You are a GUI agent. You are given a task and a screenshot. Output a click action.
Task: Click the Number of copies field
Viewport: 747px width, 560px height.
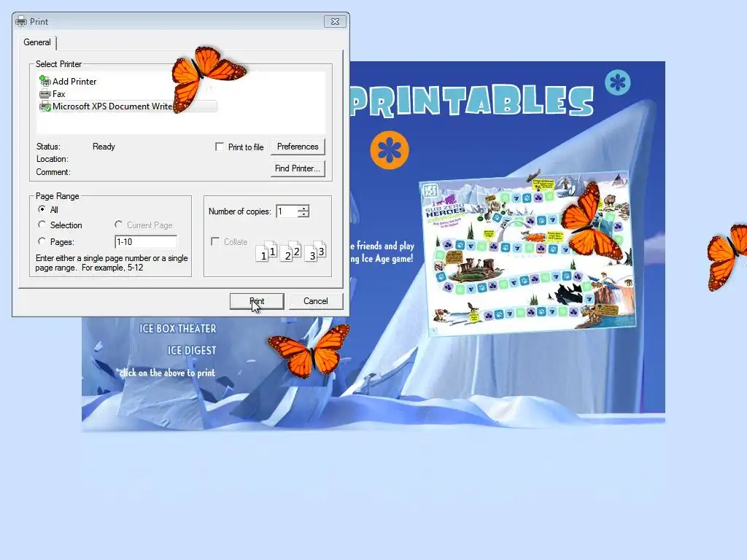pos(287,211)
